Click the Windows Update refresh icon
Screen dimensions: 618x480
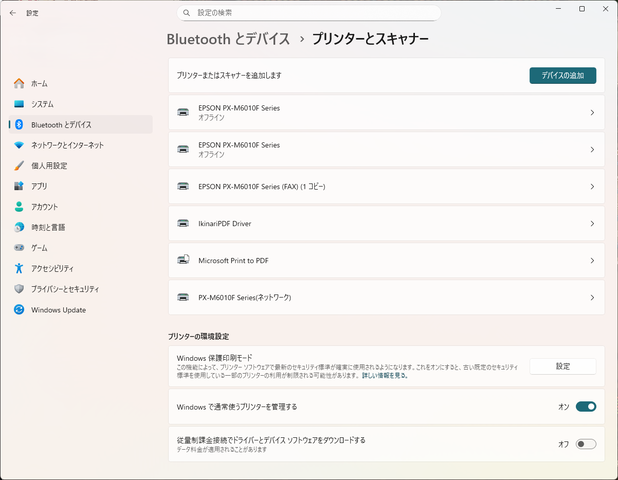point(19,309)
